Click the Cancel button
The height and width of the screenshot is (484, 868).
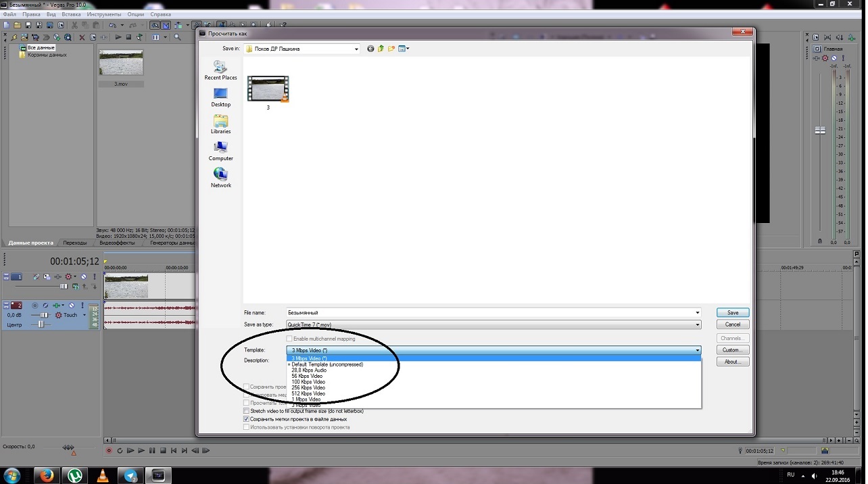[733, 324]
